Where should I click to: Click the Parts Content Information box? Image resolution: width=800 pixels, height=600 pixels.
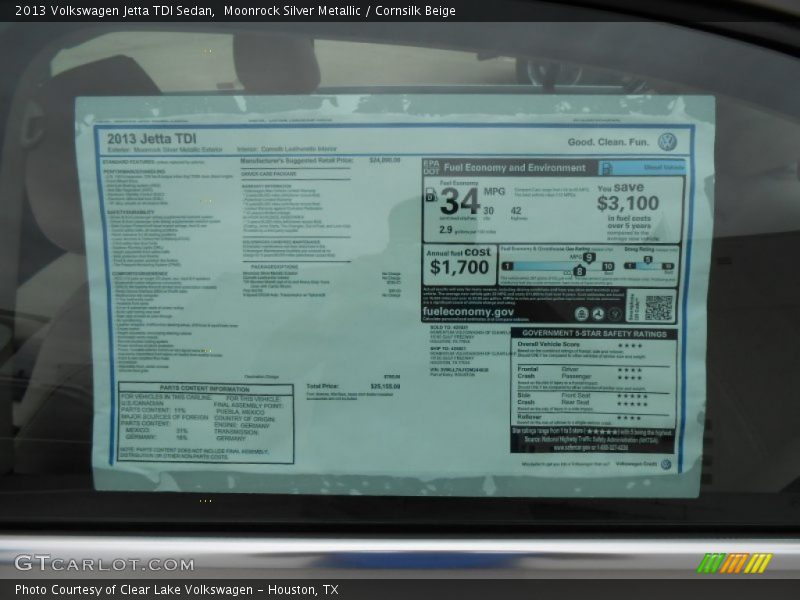coord(206,423)
